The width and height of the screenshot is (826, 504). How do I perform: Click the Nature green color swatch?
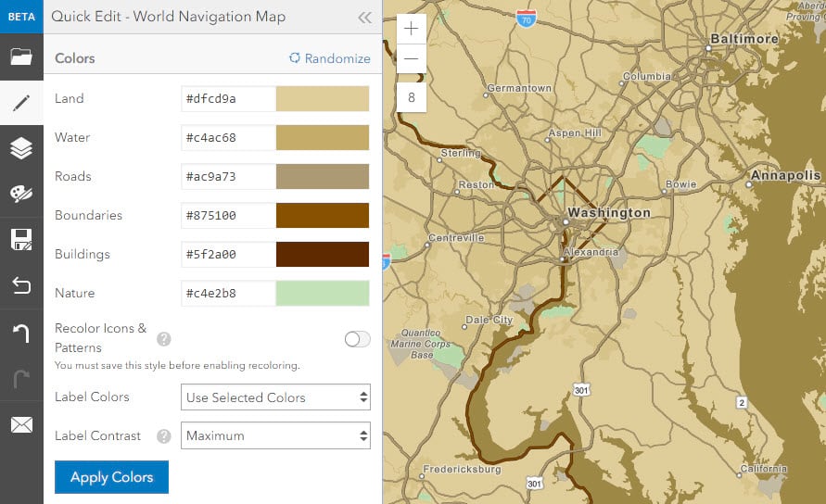pos(323,294)
